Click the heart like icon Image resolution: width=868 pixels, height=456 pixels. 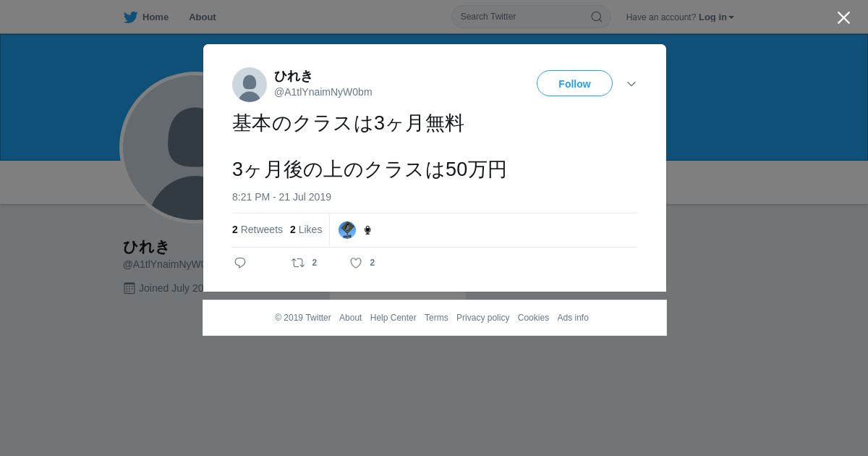356,263
